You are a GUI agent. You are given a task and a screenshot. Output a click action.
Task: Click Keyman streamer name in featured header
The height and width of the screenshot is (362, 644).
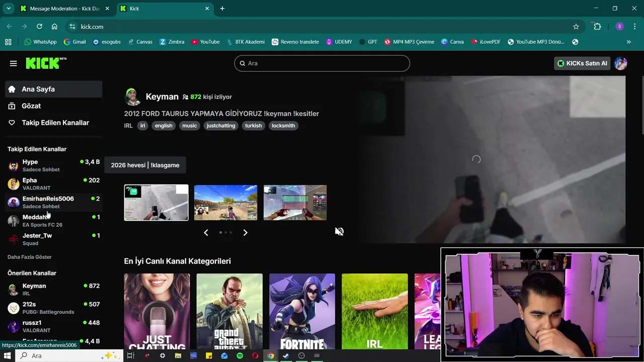[x=162, y=97]
